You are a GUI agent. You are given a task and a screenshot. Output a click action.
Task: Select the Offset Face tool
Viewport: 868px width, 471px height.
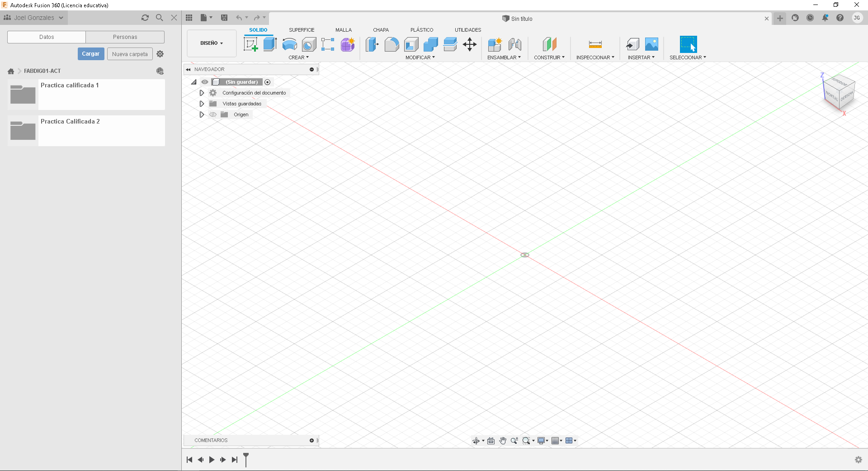click(450, 44)
